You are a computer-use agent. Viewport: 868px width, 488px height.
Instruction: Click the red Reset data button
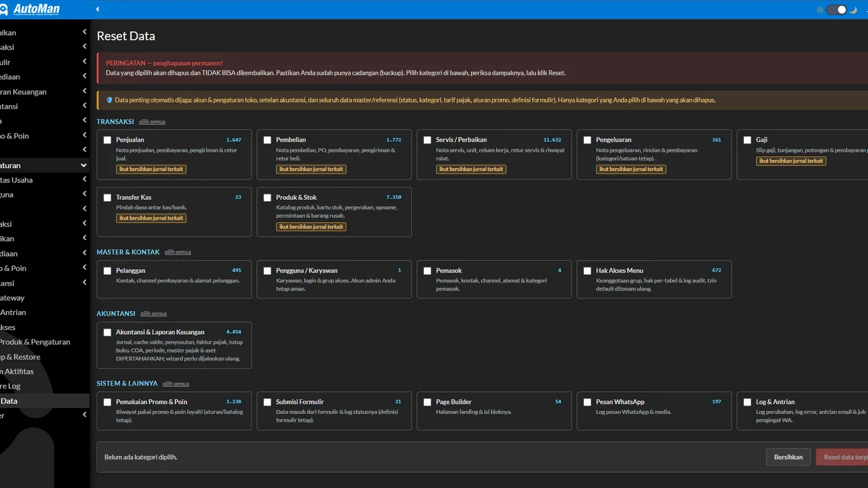(842, 457)
